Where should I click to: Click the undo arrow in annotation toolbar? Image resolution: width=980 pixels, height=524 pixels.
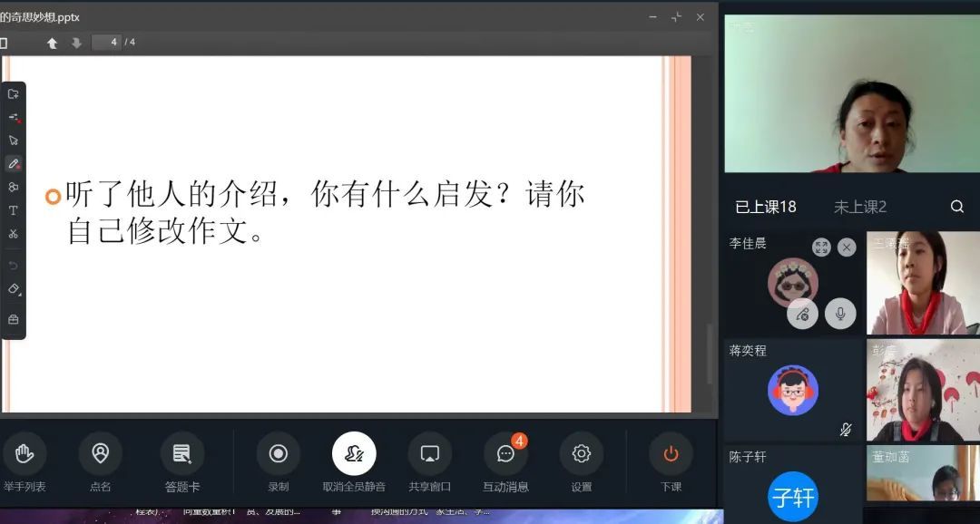13,266
